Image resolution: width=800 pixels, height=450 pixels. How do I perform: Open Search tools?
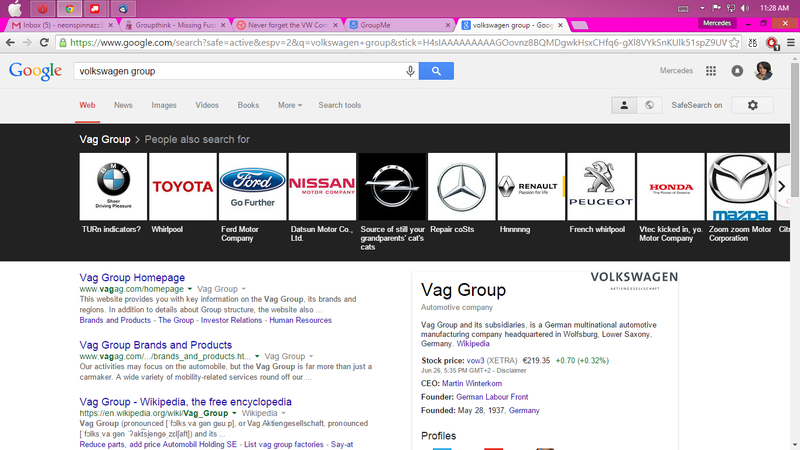[x=339, y=105]
